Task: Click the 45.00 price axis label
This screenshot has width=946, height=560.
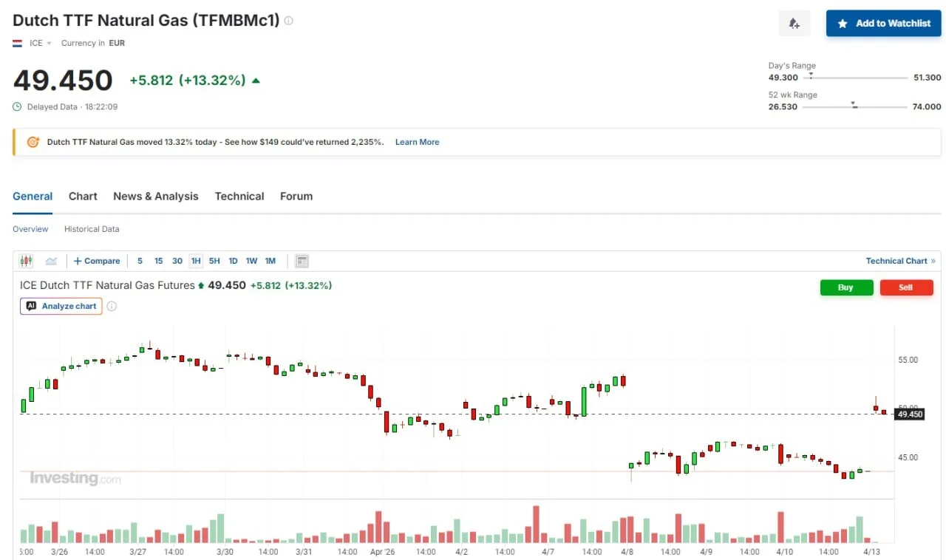Action: pos(908,457)
